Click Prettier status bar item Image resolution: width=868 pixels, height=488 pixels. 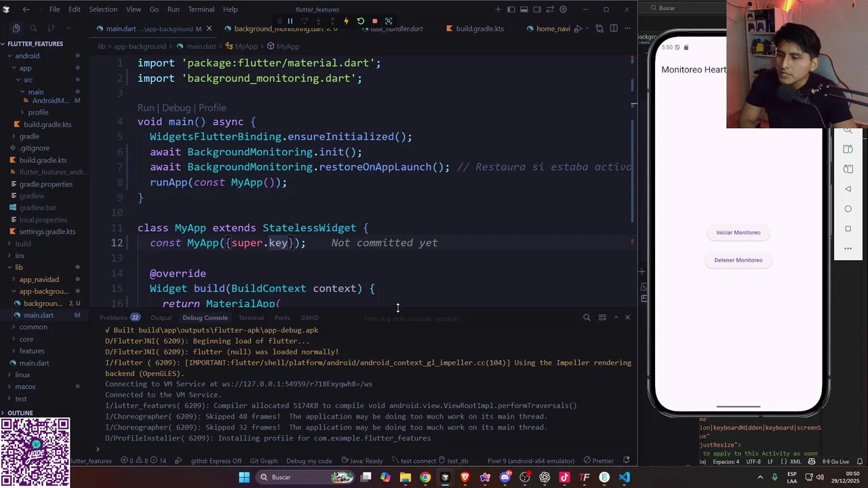tap(598, 461)
